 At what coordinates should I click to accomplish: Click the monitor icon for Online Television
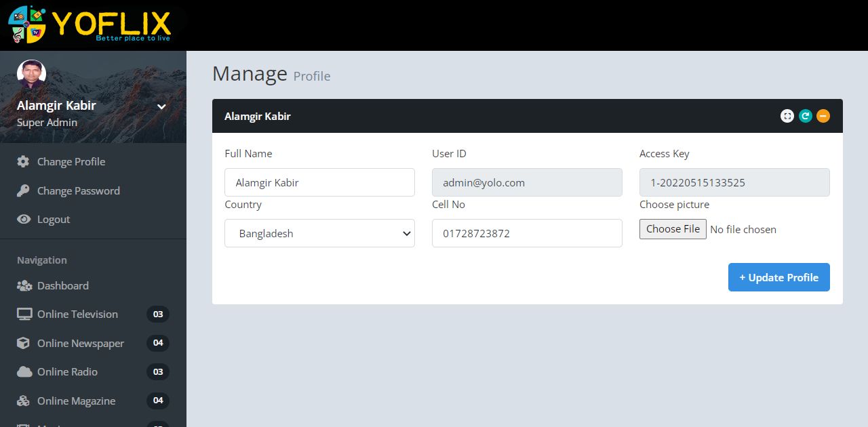click(24, 314)
